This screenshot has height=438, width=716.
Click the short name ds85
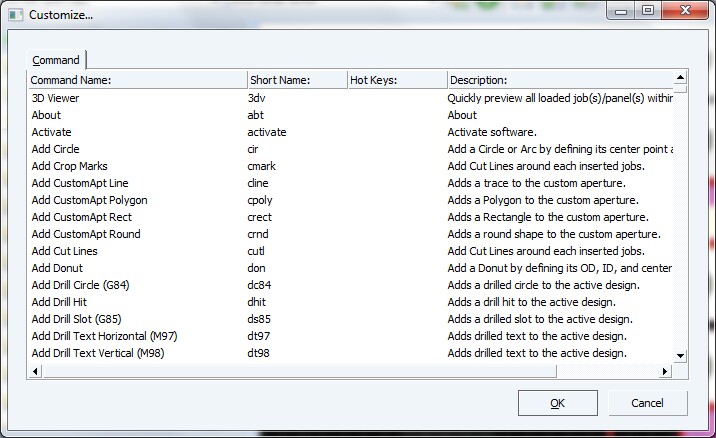pyautogui.click(x=259, y=319)
